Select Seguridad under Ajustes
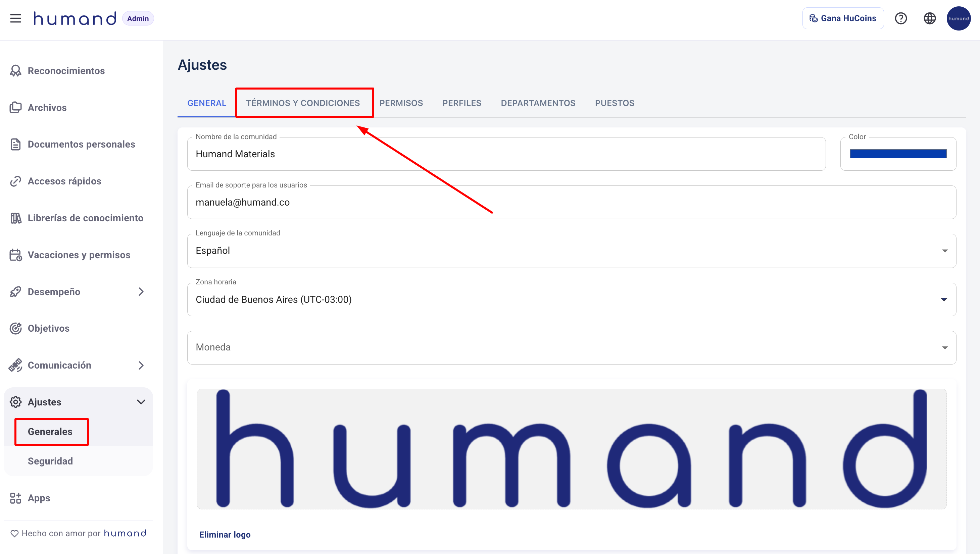The height and width of the screenshot is (554, 980). point(50,461)
